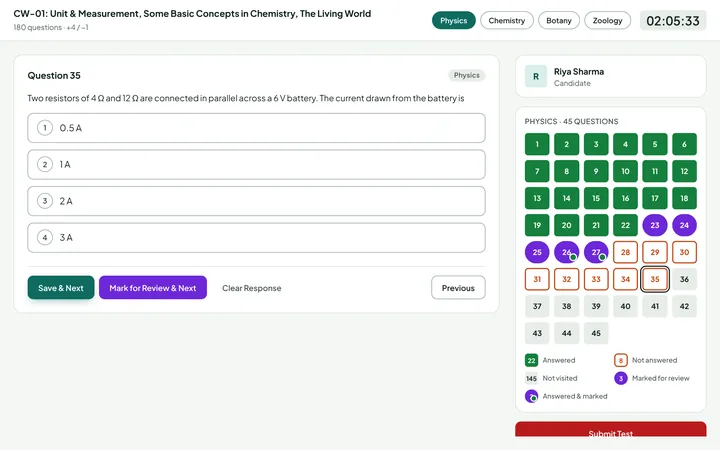Open question 5 from the palette
The width and height of the screenshot is (720, 450).
coord(655,144)
